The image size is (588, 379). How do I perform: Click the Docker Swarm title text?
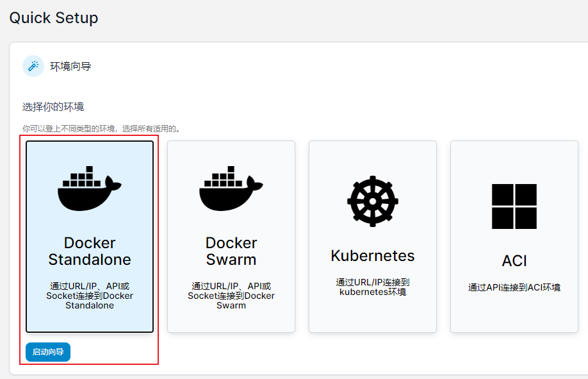pyautogui.click(x=231, y=251)
